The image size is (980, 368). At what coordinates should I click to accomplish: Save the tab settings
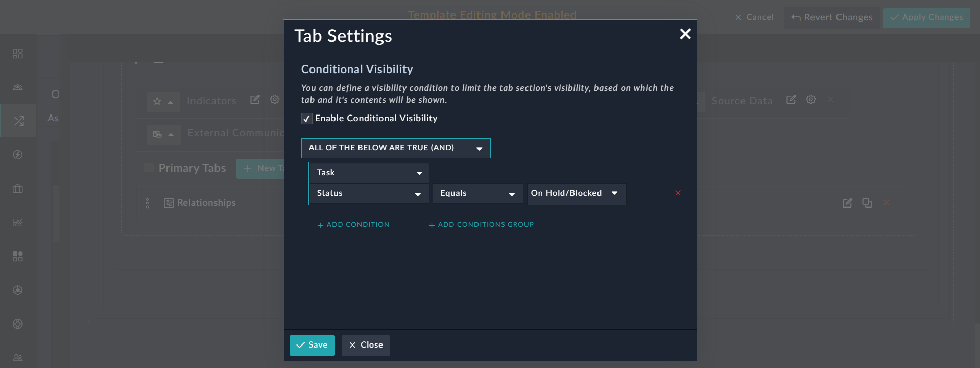312,346
